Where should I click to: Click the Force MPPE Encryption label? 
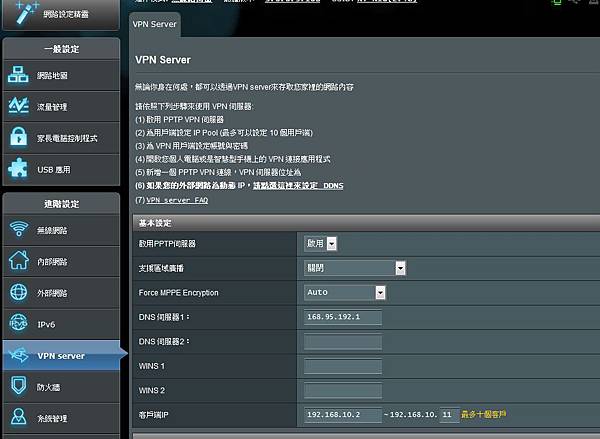[178, 293]
